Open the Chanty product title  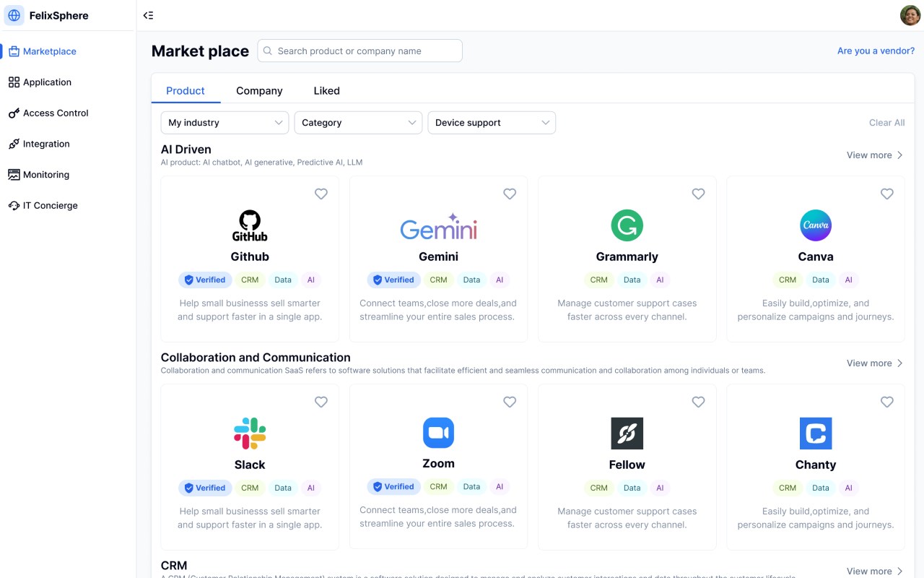[816, 465]
